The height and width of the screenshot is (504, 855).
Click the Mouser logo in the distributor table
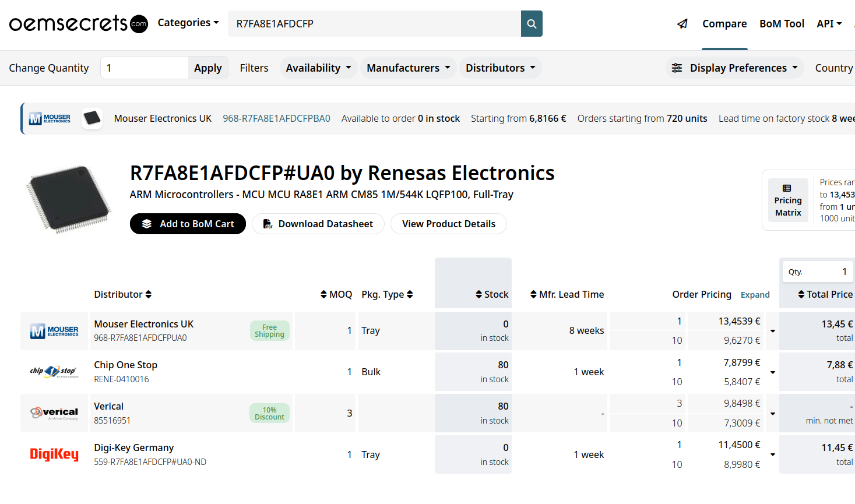[x=54, y=331]
